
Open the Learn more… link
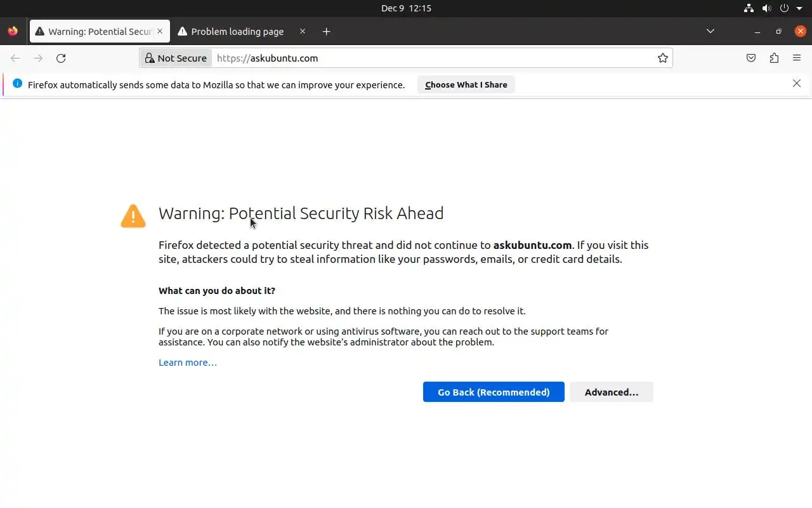pos(188,363)
